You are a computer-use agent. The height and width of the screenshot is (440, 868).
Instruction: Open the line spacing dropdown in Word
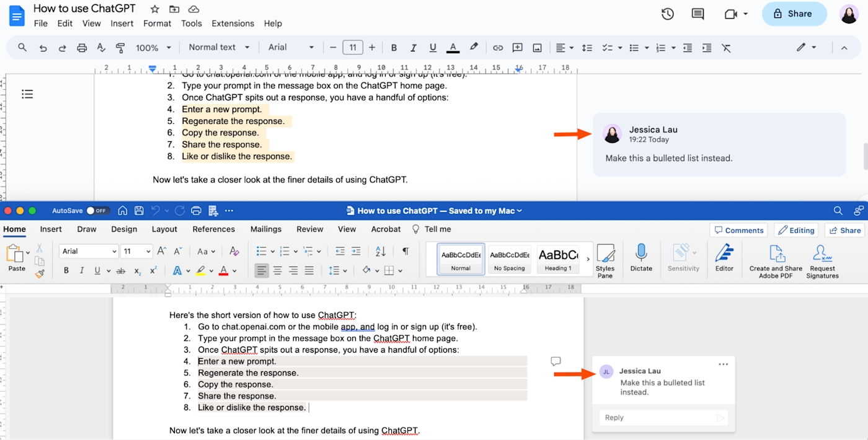coord(337,271)
